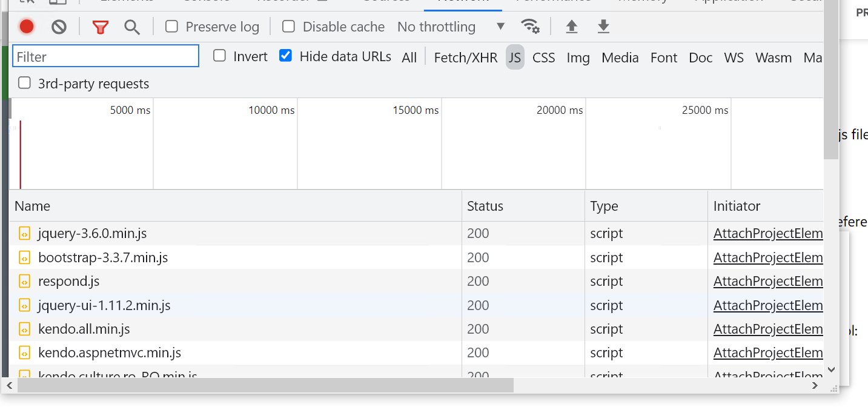Tick the Invert filter checkbox

tap(220, 56)
